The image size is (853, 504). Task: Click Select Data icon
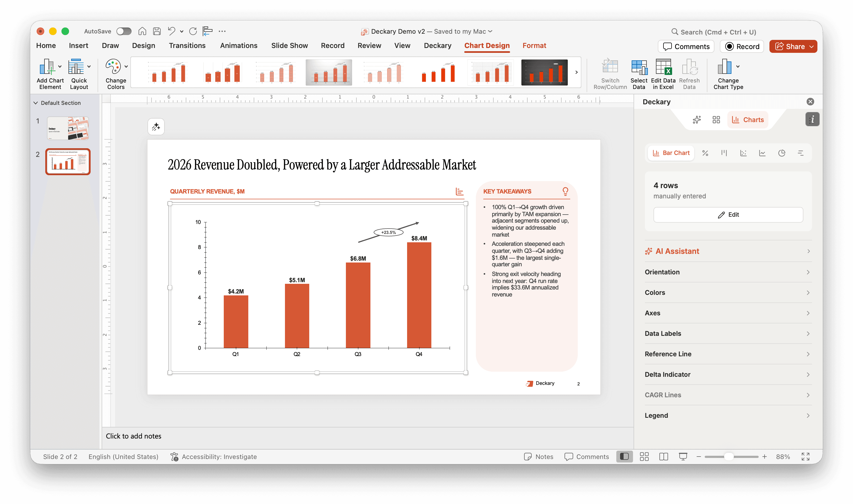[639, 74]
